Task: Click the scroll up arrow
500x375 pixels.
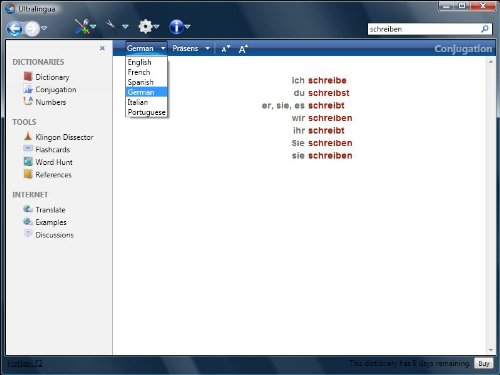Action: [491, 62]
